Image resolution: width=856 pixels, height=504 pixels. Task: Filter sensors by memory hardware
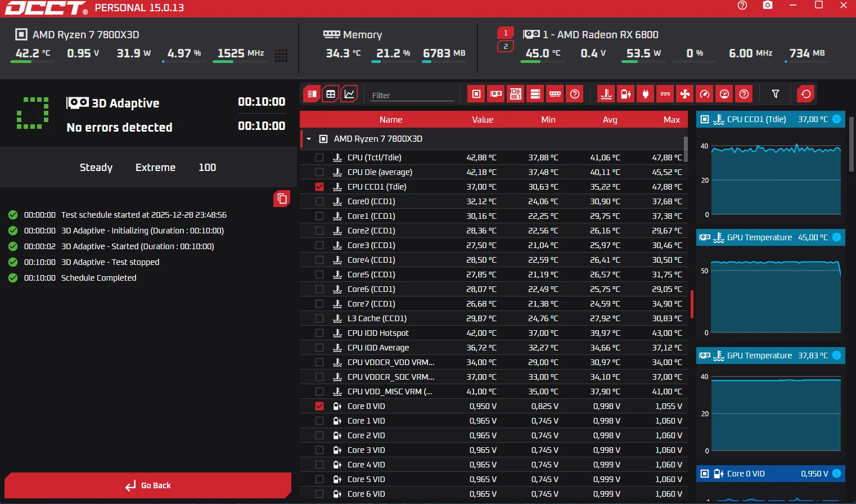click(555, 94)
